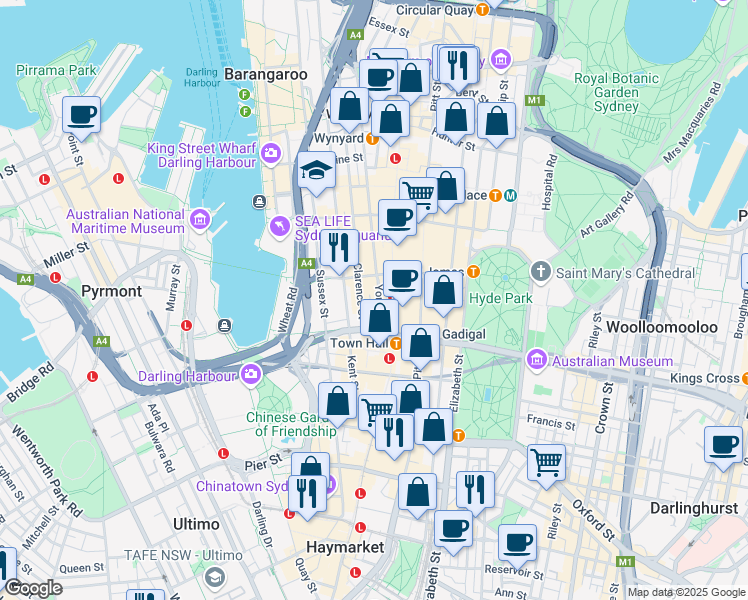Click the Wynyard train station T icon
This screenshot has width=748, height=600.
(x=373, y=139)
